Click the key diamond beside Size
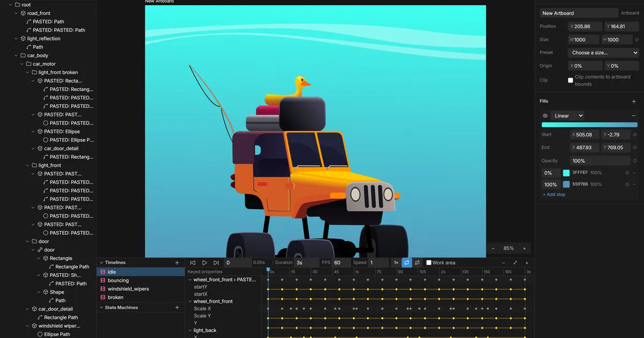Viewport: 644px width, 338px height. [637, 40]
